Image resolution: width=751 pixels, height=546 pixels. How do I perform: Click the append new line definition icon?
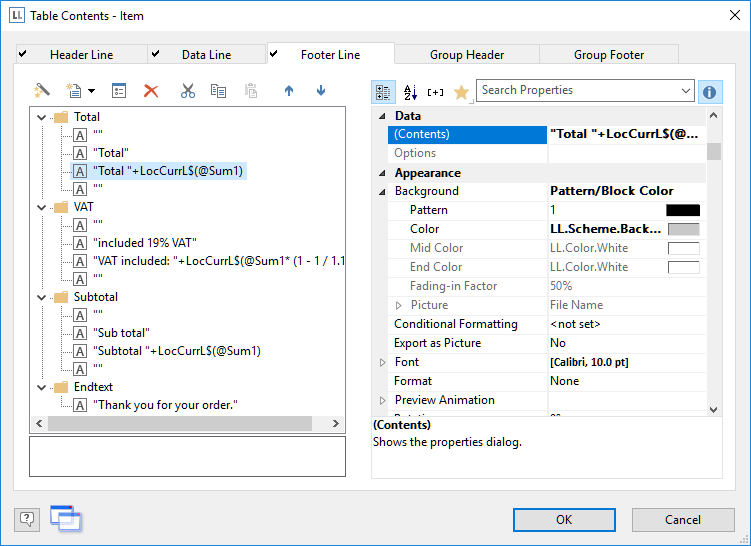74,91
